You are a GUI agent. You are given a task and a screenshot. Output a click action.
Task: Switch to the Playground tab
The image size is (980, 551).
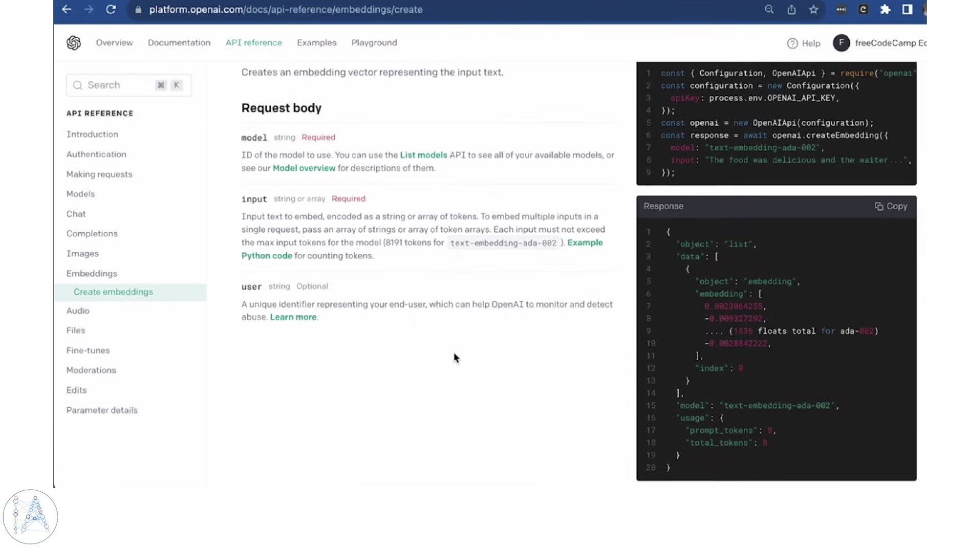tap(374, 43)
